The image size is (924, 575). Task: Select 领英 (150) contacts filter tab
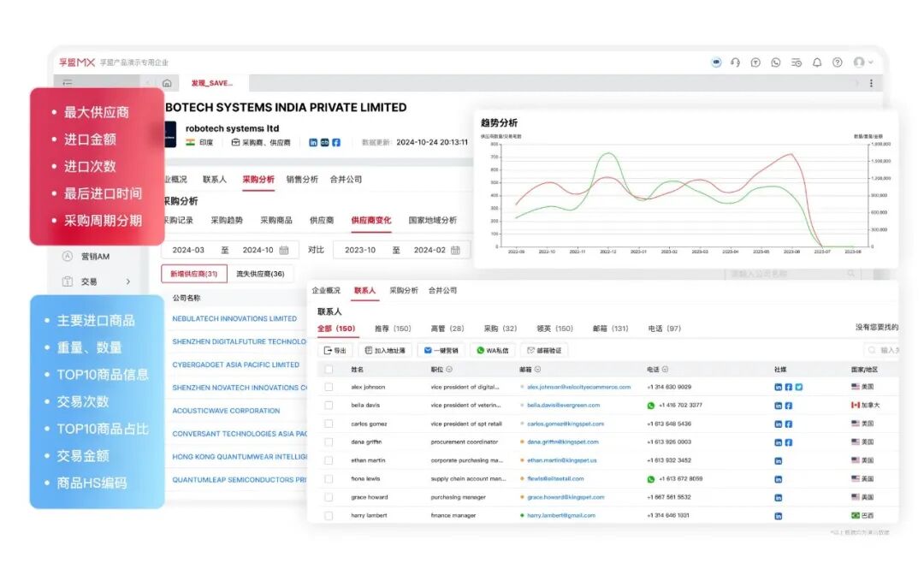click(x=554, y=329)
